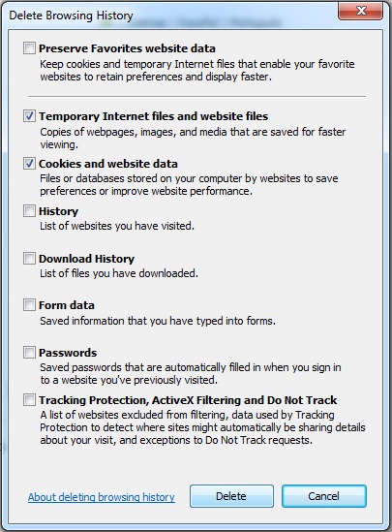The height and width of the screenshot is (532, 392).
Task: Click the Download History label text
Action: pyautogui.click(x=87, y=259)
